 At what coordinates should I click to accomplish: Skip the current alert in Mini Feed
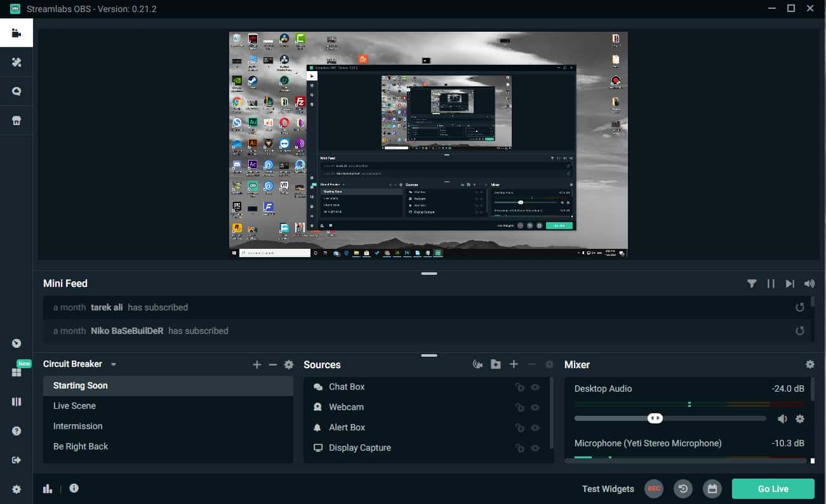tap(790, 284)
